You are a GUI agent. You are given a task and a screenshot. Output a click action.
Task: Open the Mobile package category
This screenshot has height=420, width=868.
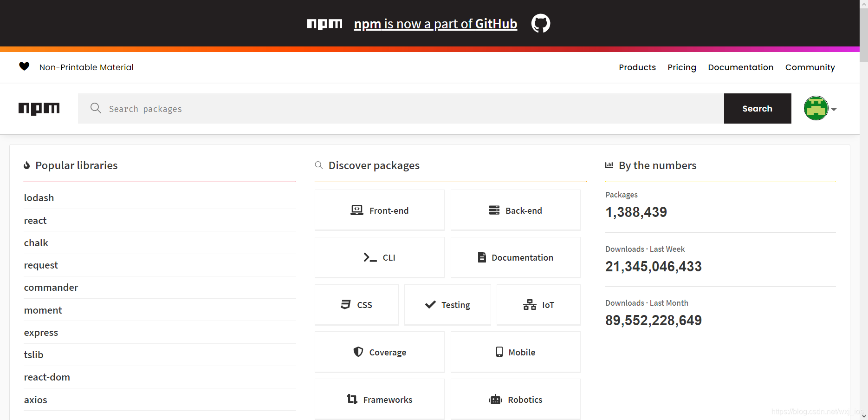click(x=516, y=352)
